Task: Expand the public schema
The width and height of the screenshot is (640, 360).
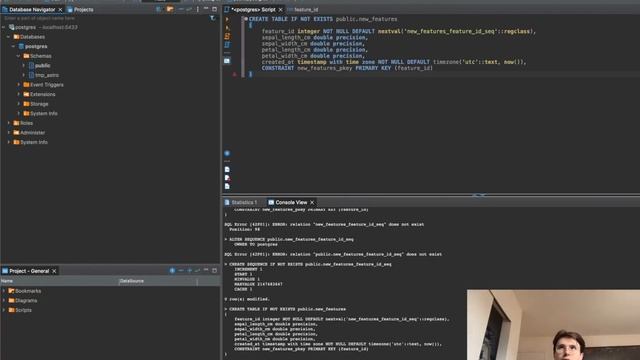Action: click(x=23, y=65)
